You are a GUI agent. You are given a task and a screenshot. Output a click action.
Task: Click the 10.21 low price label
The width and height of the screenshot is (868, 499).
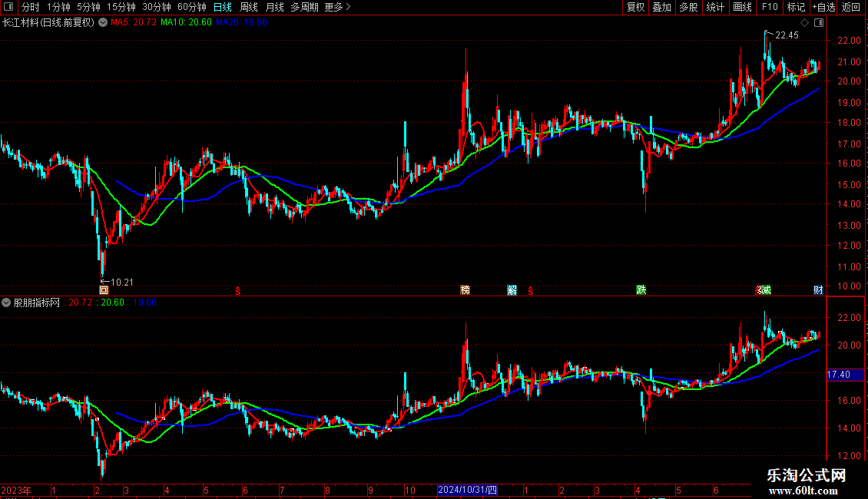122,283
